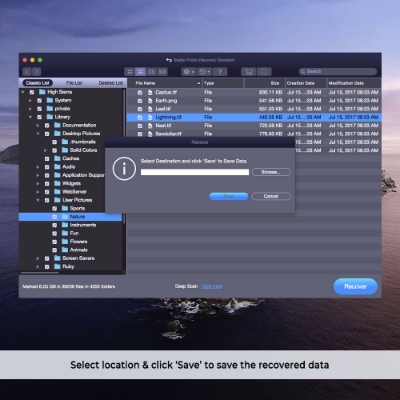Click the Animals folder icon

(65, 250)
